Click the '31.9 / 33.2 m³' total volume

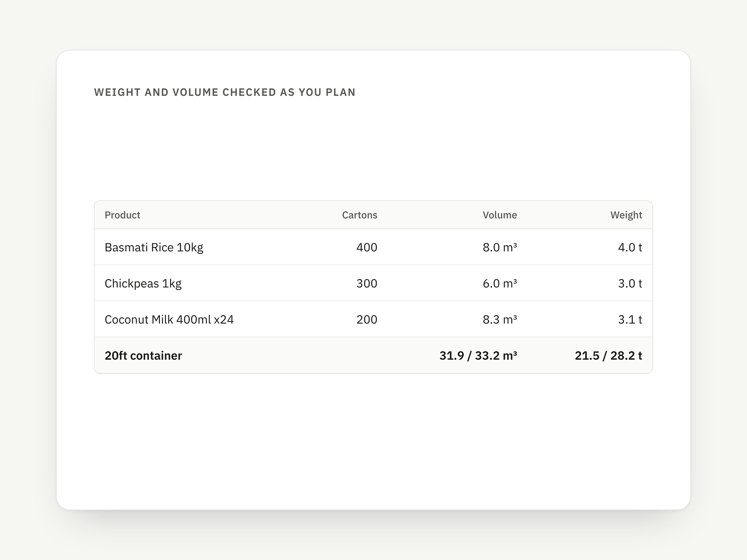click(x=478, y=355)
